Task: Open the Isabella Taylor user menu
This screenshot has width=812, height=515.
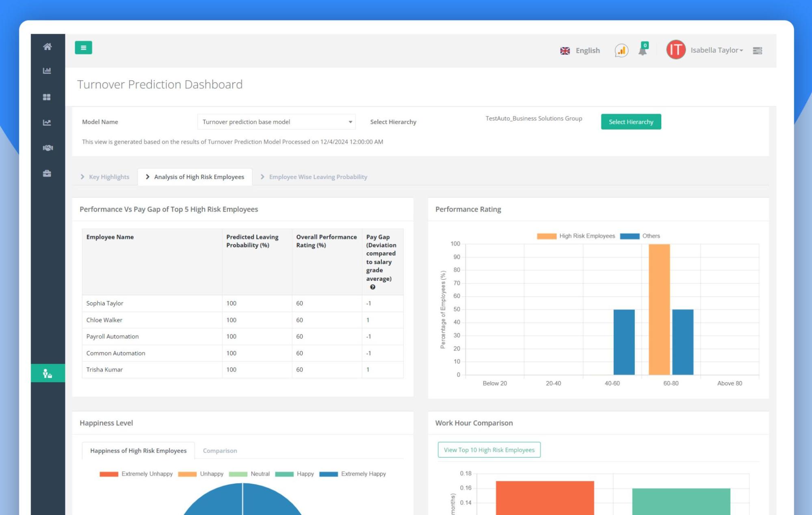Action: click(716, 50)
